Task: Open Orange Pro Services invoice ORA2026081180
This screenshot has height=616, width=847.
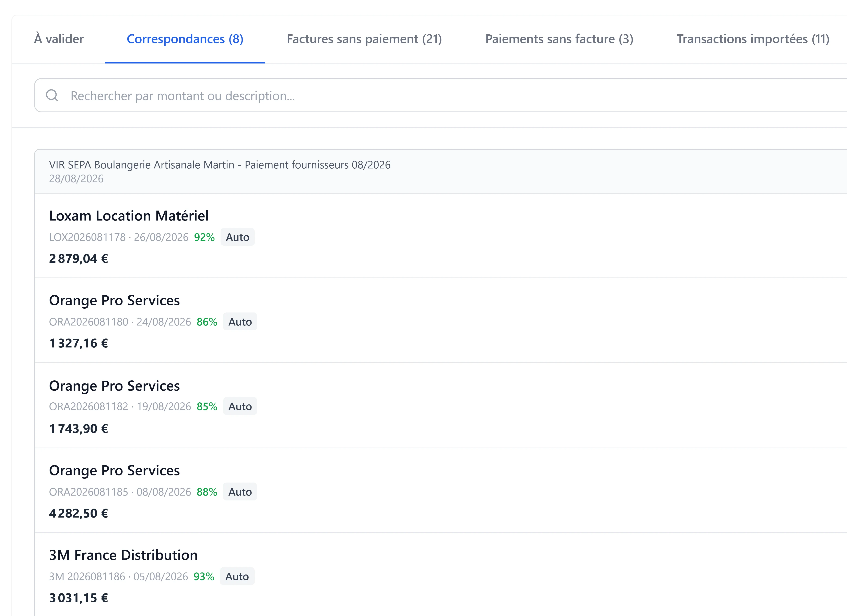Action: [114, 300]
